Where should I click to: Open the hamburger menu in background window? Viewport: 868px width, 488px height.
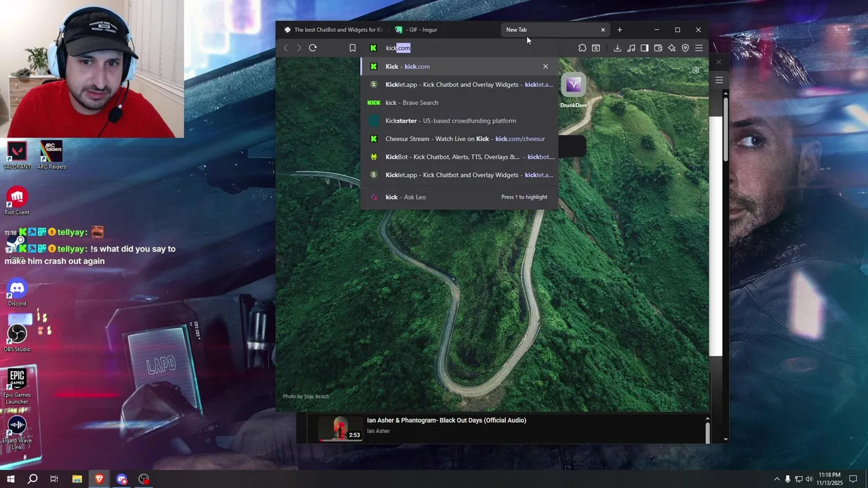pyautogui.click(x=719, y=80)
